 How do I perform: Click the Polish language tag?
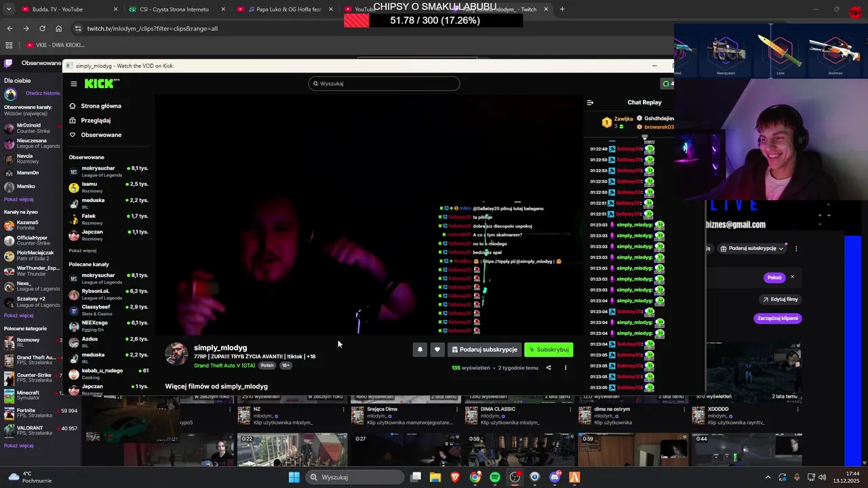(267, 366)
